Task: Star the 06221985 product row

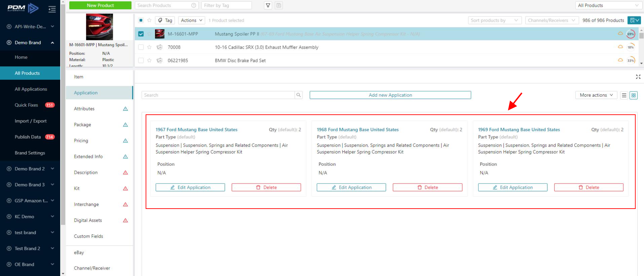Action: coord(149,61)
